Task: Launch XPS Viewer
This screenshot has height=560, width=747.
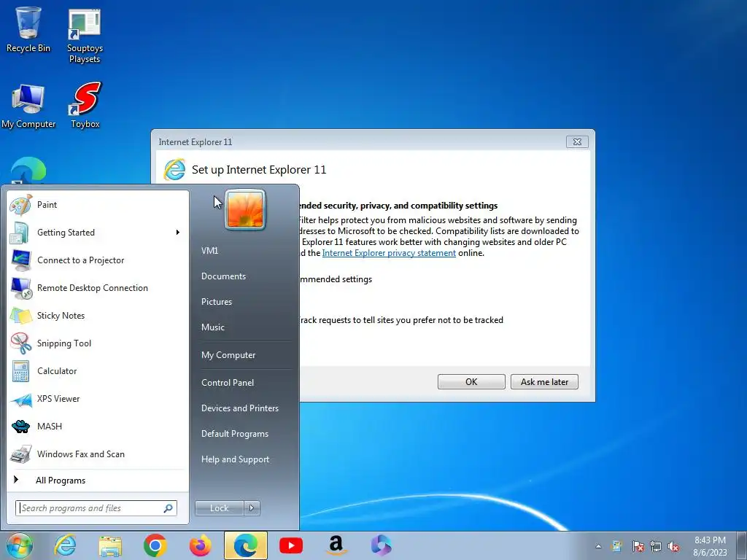Action: pyautogui.click(x=98, y=399)
